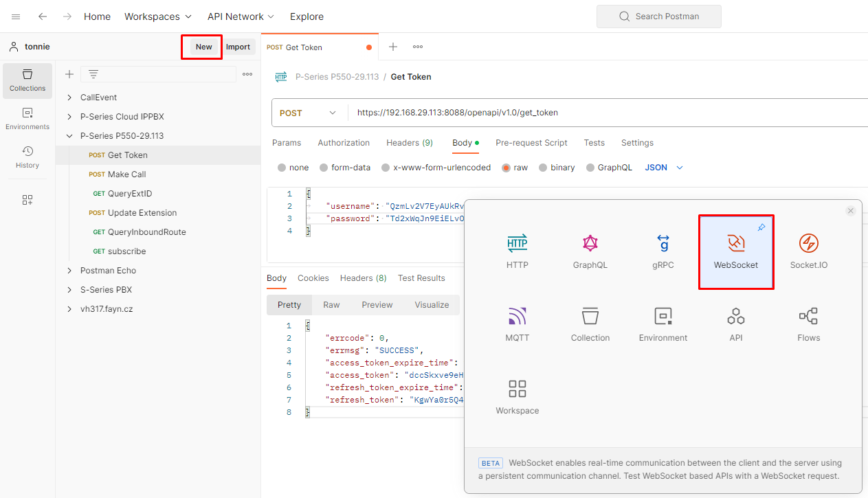Open the Workspaces dropdown
Image resolution: width=868 pixels, height=498 pixels.
click(159, 16)
